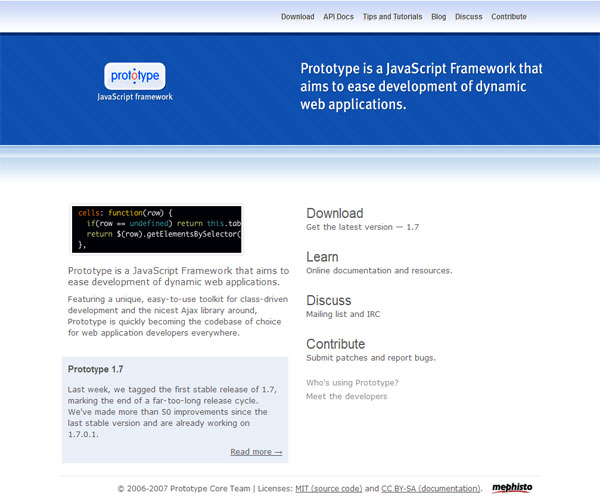Open the Download item in the top navigation
The width and height of the screenshot is (600, 500).
(x=297, y=17)
